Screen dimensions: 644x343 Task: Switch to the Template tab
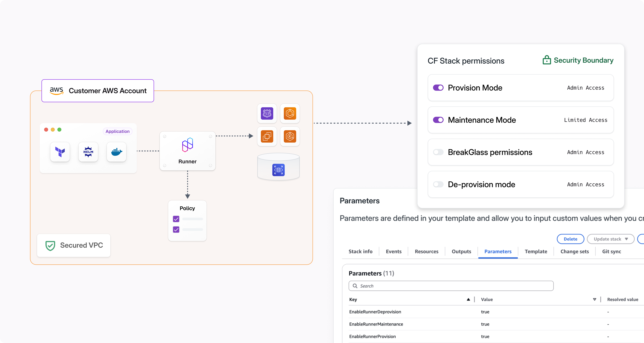[x=536, y=251]
